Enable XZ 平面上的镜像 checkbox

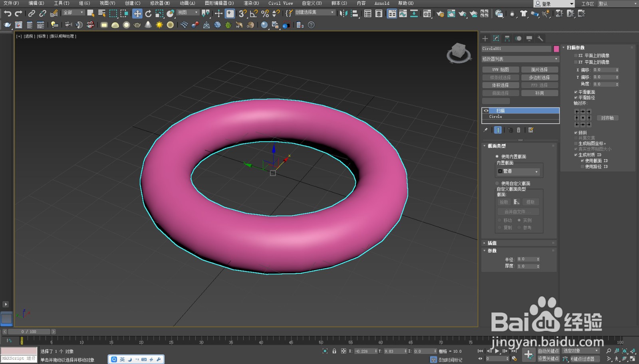click(x=576, y=55)
